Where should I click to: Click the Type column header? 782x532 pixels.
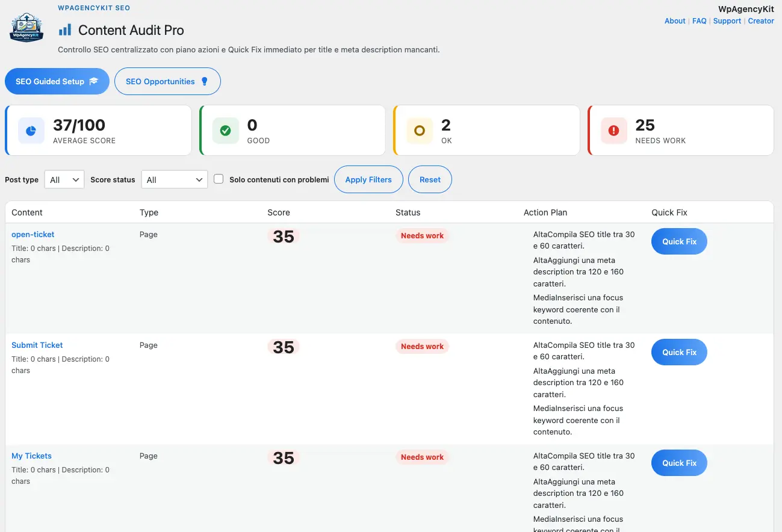pyautogui.click(x=149, y=212)
